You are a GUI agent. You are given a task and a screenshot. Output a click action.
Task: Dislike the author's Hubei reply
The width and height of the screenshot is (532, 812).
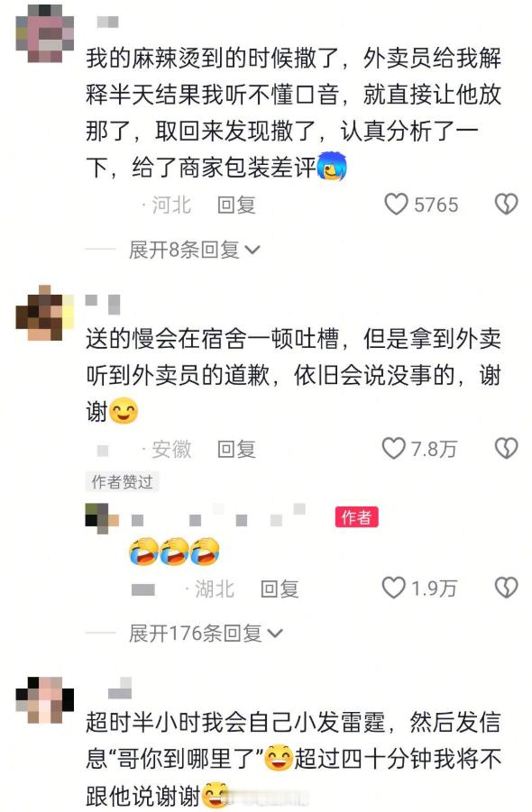[x=506, y=588]
